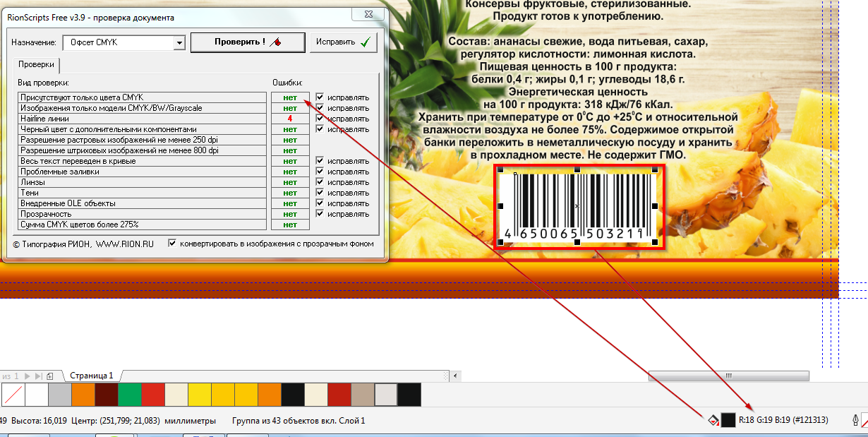Image resolution: width=868 pixels, height=437 pixels.
Task: Pick the white swatch in the palette
Action: coord(37,395)
